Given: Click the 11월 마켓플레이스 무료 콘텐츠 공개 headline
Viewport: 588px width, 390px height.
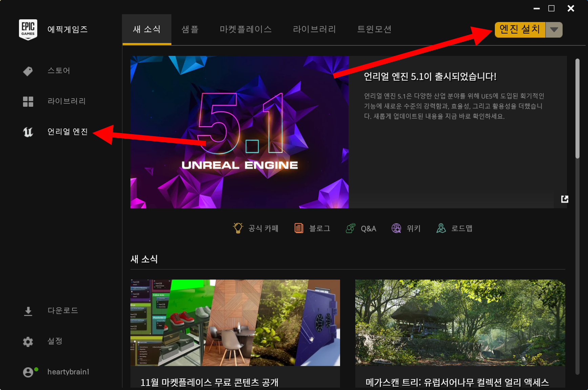Looking at the screenshot, I should tap(209, 383).
